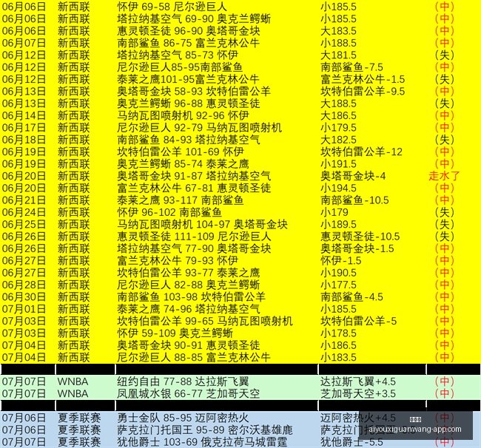The height and width of the screenshot is (448, 481).
Task: Click the handicap 富兰克林公牛-1.5
Action: (363, 79)
